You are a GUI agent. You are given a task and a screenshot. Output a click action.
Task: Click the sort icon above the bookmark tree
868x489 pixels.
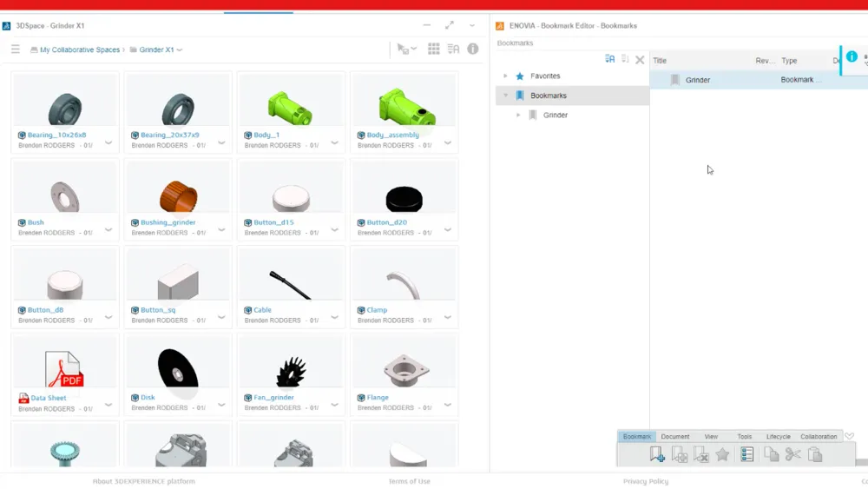[610, 59]
